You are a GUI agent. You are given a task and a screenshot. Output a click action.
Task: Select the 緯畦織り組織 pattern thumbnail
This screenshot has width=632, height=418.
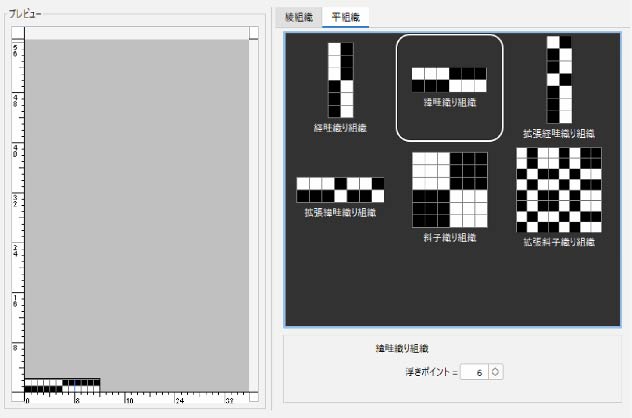pyautogui.click(x=449, y=87)
